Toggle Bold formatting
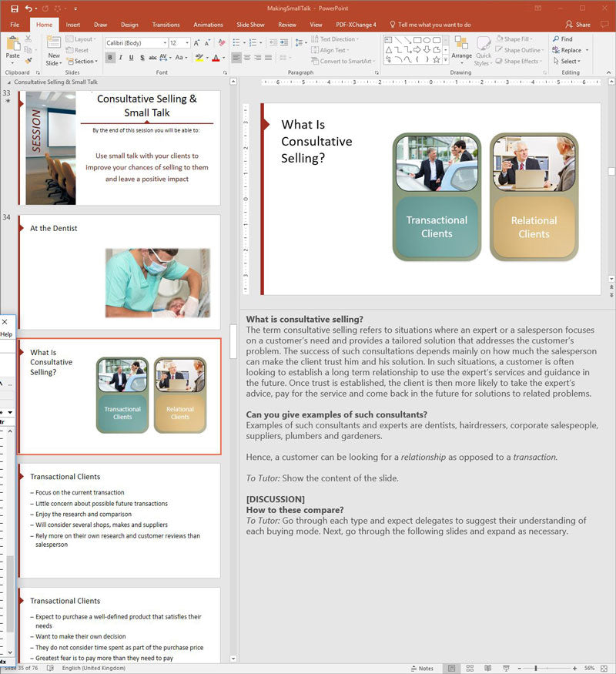 [110, 58]
